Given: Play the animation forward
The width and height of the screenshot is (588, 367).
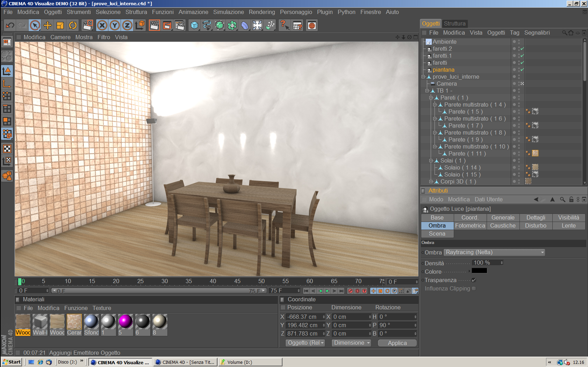Looking at the screenshot, I should [x=328, y=291].
